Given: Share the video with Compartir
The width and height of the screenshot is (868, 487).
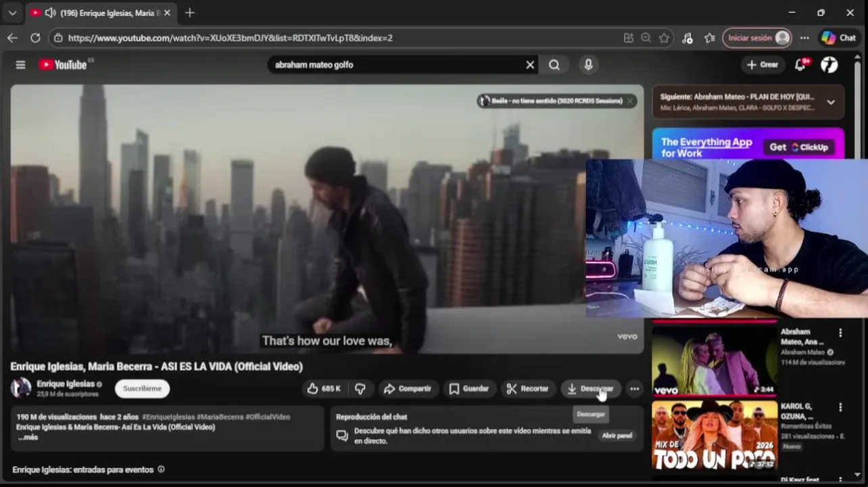Looking at the screenshot, I should (407, 388).
